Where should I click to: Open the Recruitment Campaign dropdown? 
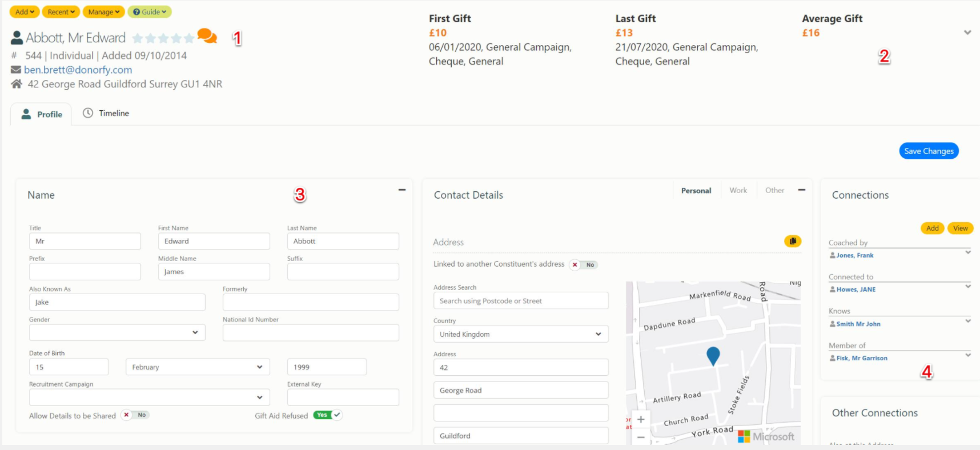pos(149,397)
